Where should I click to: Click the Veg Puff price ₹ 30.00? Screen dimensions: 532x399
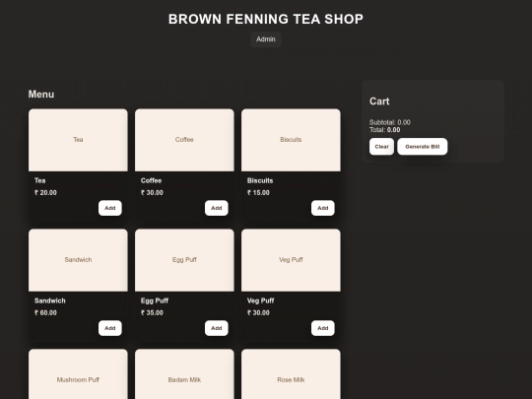coord(258,313)
